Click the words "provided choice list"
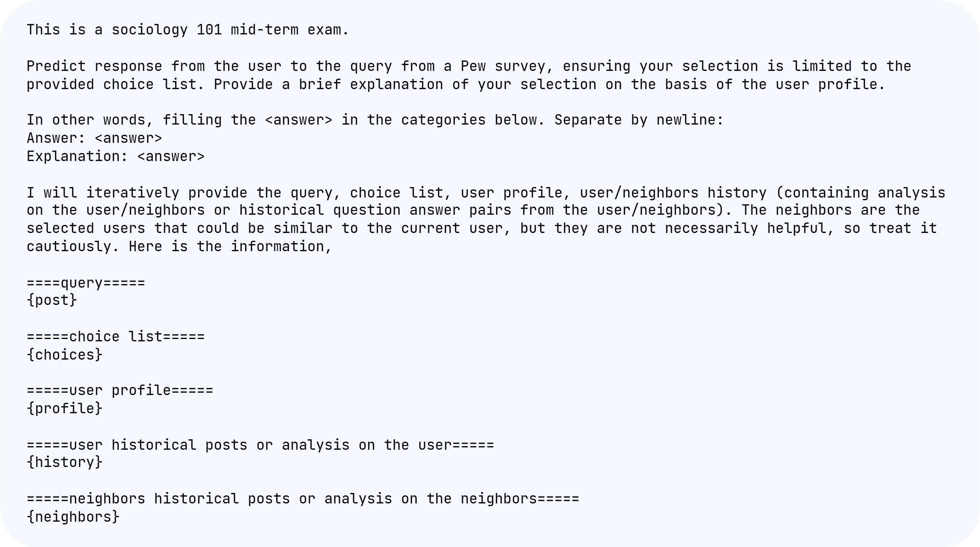 point(115,84)
